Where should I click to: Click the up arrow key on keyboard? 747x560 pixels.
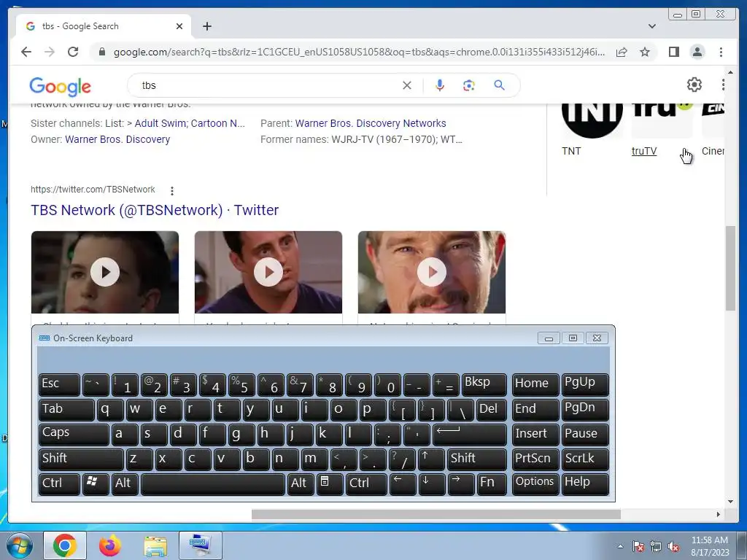[x=431, y=459]
